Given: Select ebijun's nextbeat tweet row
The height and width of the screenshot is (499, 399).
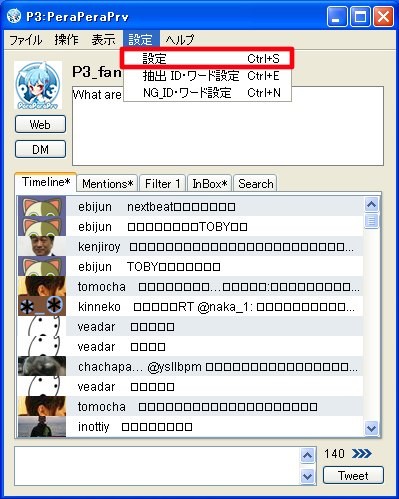Looking at the screenshot, I should point(191,206).
